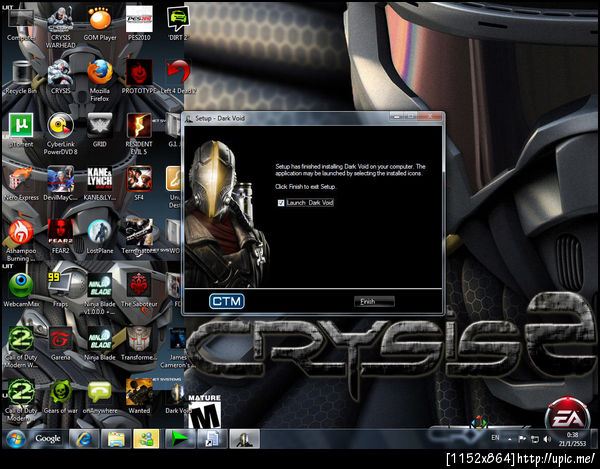Select the FEAR2 desktop icon
The height and width of the screenshot is (469, 600).
60,237
